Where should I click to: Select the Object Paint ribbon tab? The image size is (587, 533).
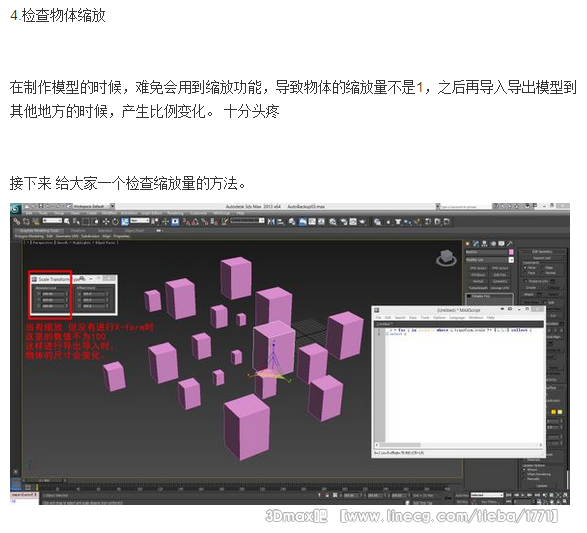134,231
